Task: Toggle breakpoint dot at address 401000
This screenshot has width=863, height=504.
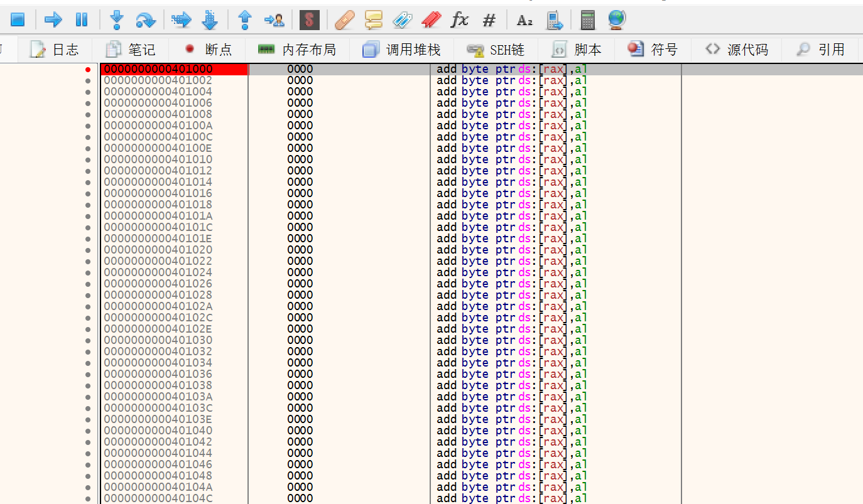Action: (88, 69)
